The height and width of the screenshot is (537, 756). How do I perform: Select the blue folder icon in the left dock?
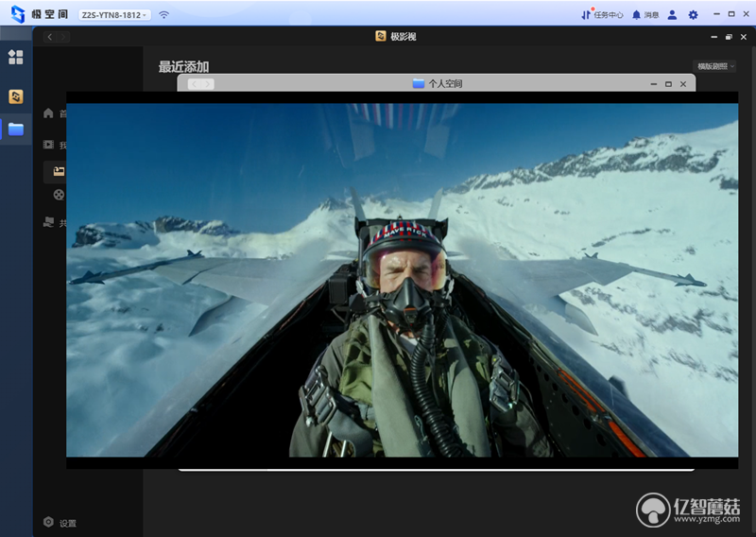tap(16, 130)
